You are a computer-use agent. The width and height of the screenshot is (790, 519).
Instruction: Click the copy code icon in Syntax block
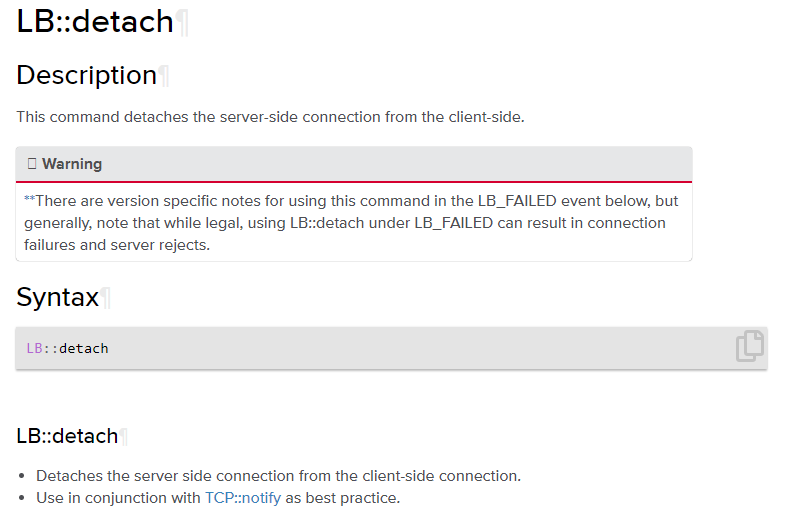point(750,346)
